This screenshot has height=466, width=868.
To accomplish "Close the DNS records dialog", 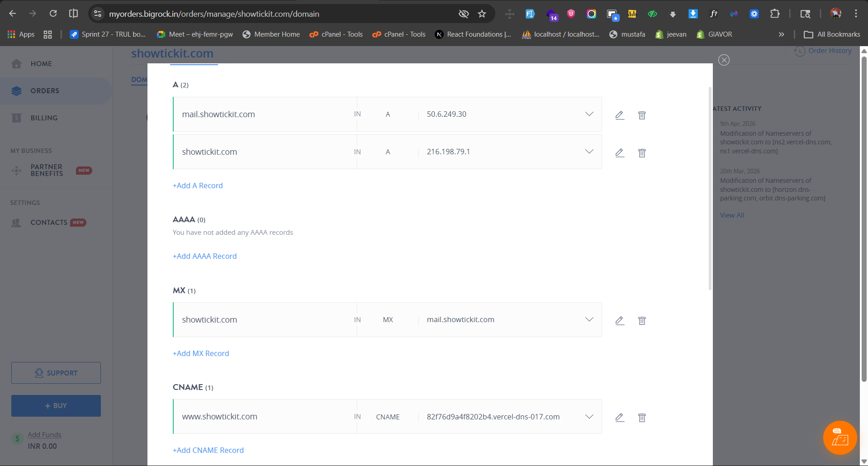I will pos(724,60).
